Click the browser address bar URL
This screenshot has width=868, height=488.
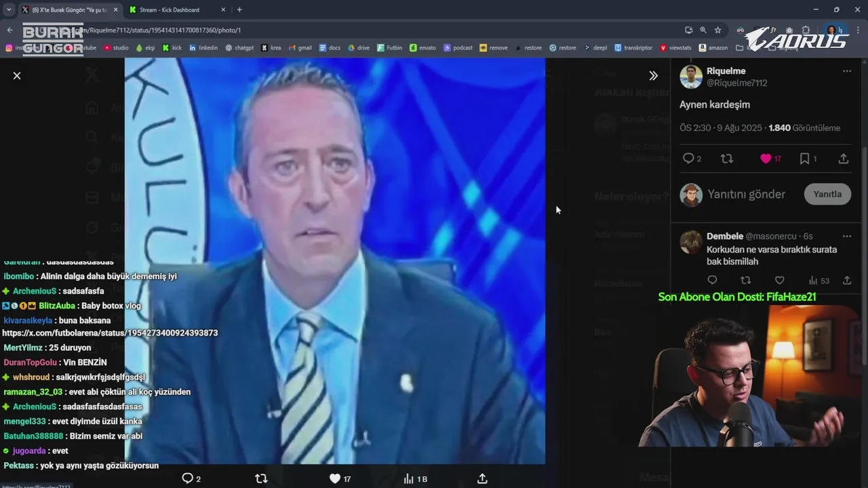coord(156,30)
